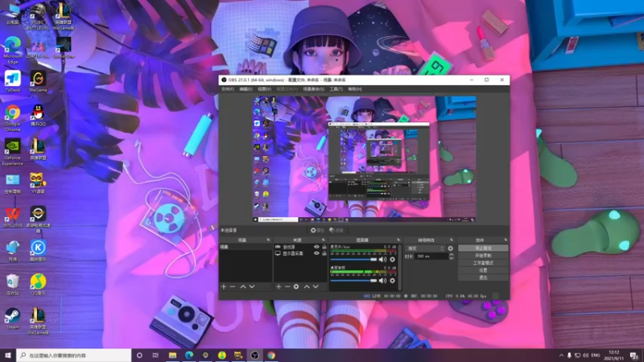
Task: Toggle visibility eye of the first source
Action: 316,247
